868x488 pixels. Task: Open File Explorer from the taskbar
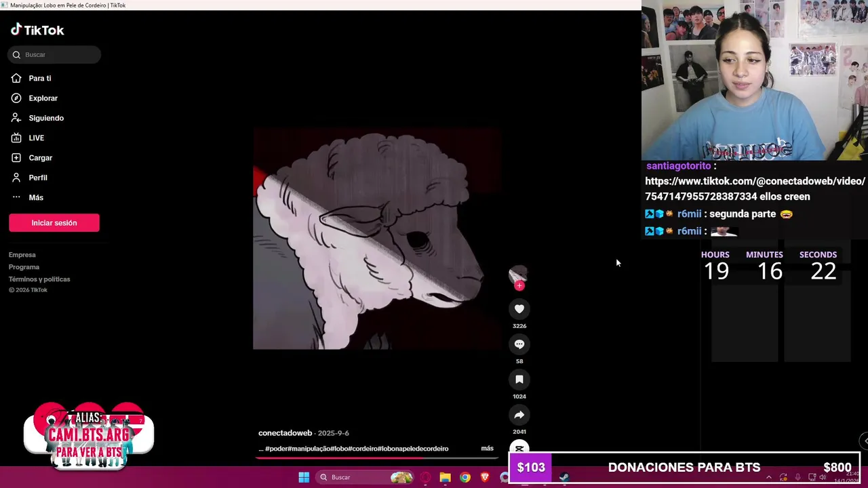tap(445, 477)
